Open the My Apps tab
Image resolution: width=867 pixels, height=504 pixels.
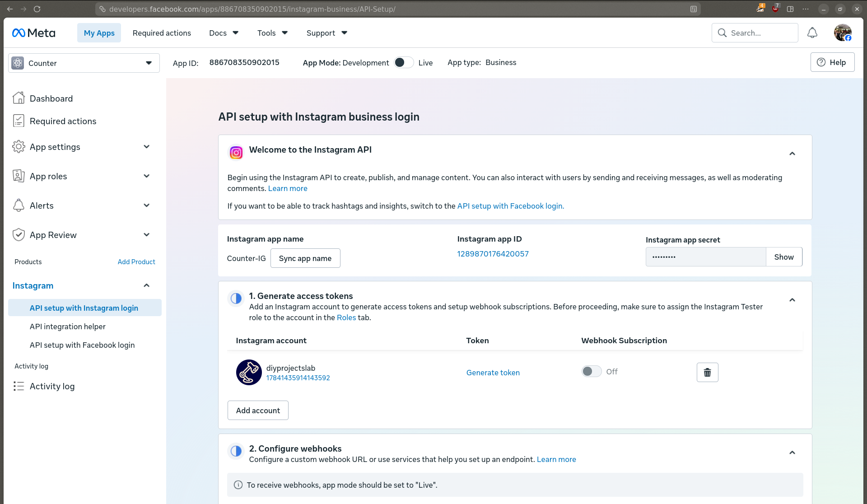tap(99, 33)
